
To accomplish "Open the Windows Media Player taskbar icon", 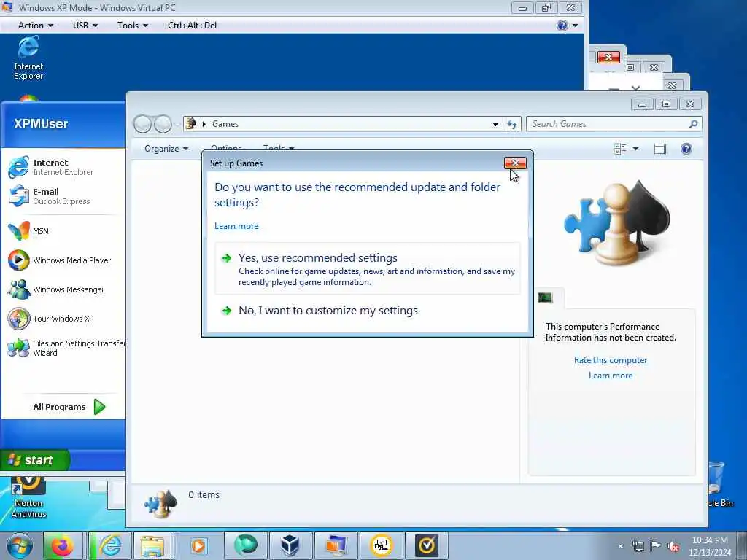I will click(x=198, y=545).
